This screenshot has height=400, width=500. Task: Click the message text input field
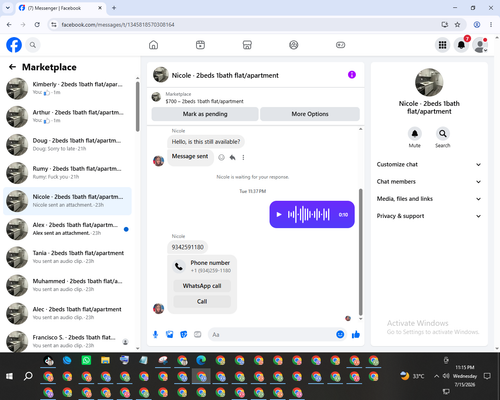tap(272, 334)
